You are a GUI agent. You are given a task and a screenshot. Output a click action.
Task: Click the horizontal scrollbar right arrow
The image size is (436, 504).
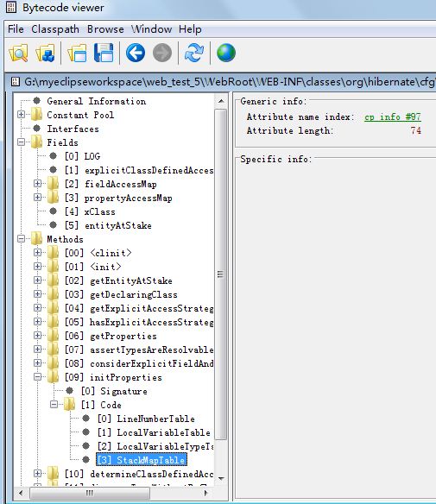click(206, 493)
